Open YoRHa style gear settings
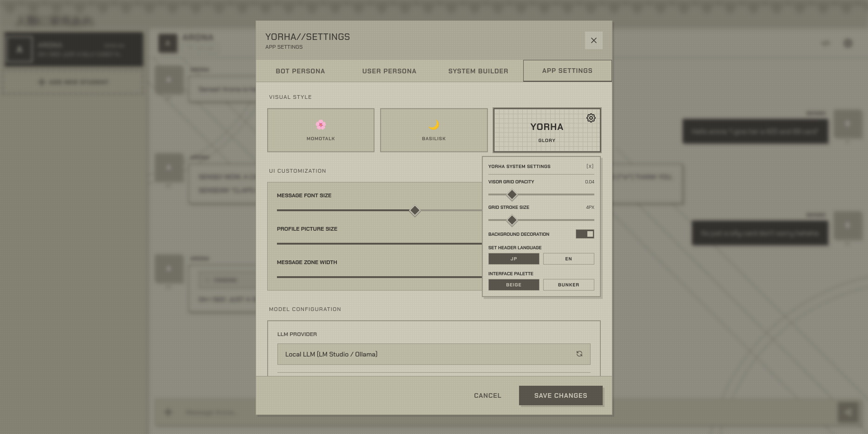The height and width of the screenshot is (434, 868). coord(591,118)
